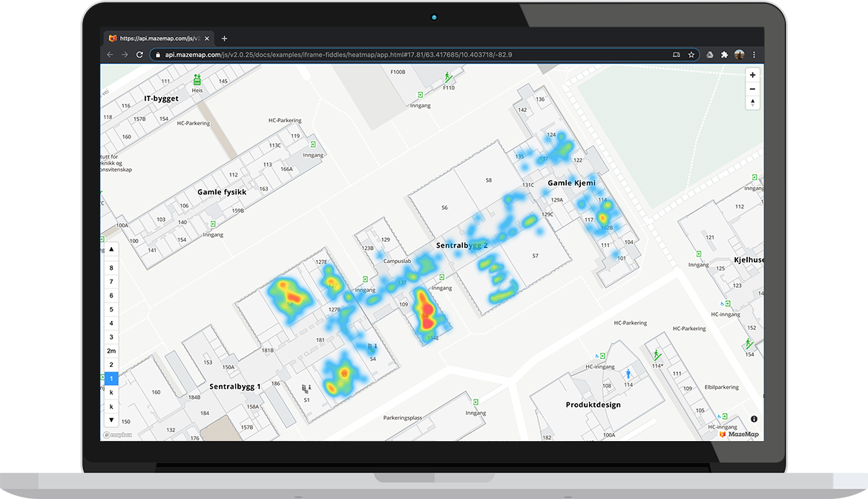The image size is (868, 499).
Task: Click the map attribution info icon
Action: point(754,420)
